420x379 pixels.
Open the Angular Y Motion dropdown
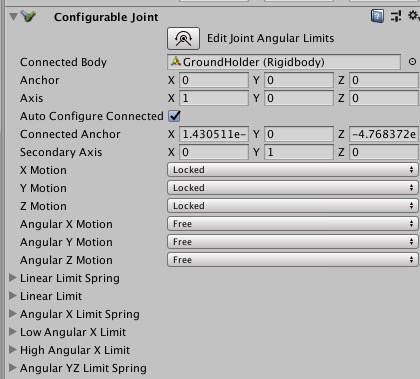[x=292, y=242]
